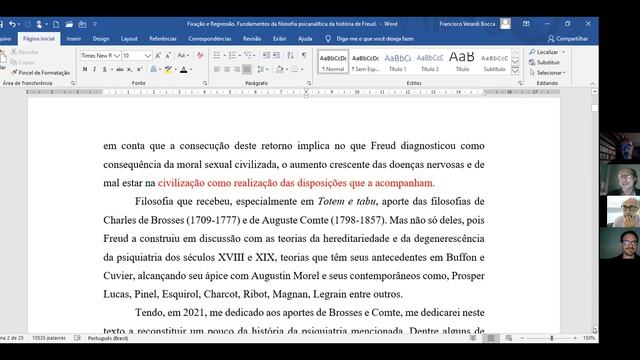Viewport: 640px width, 360px height.
Task: Expand the Styles gallery More arrow
Action: coord(515,71)
